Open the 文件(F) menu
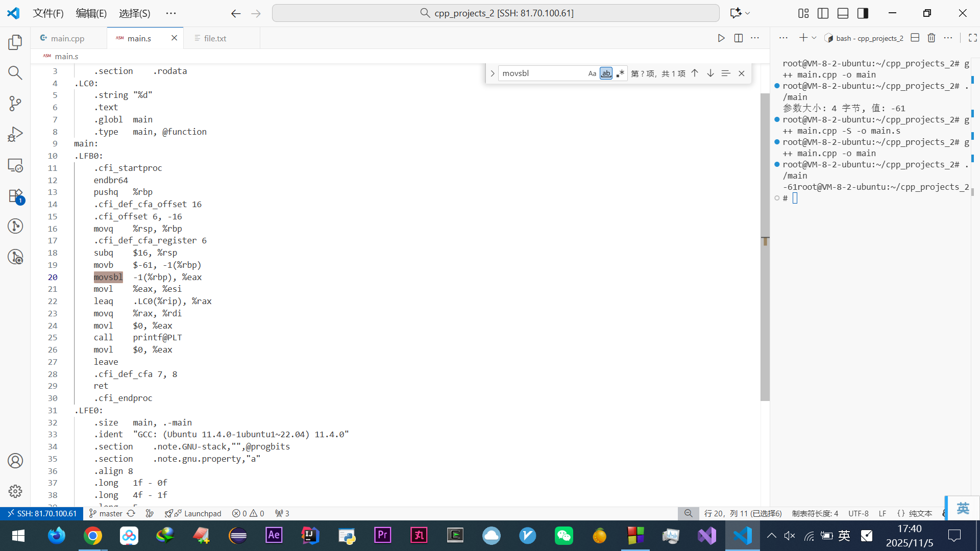Image resolution: width=980 pixels, height=551 pixels. (x=48, y=13)
